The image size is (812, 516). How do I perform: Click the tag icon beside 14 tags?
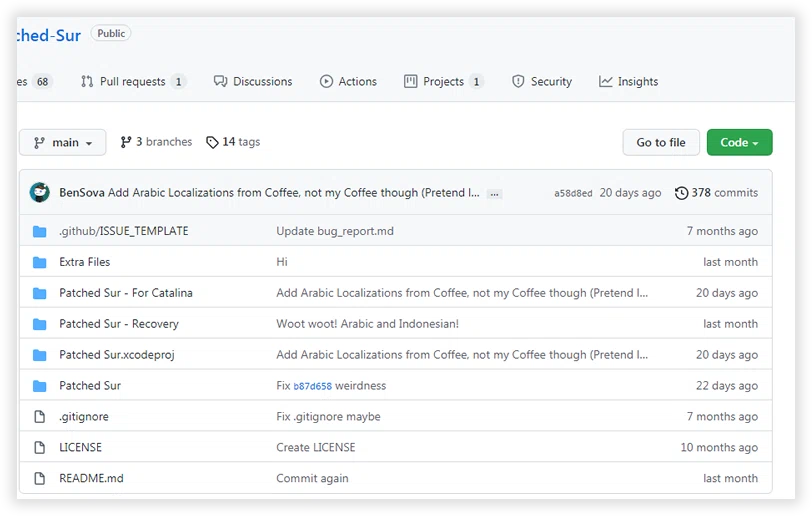point(212,142)
